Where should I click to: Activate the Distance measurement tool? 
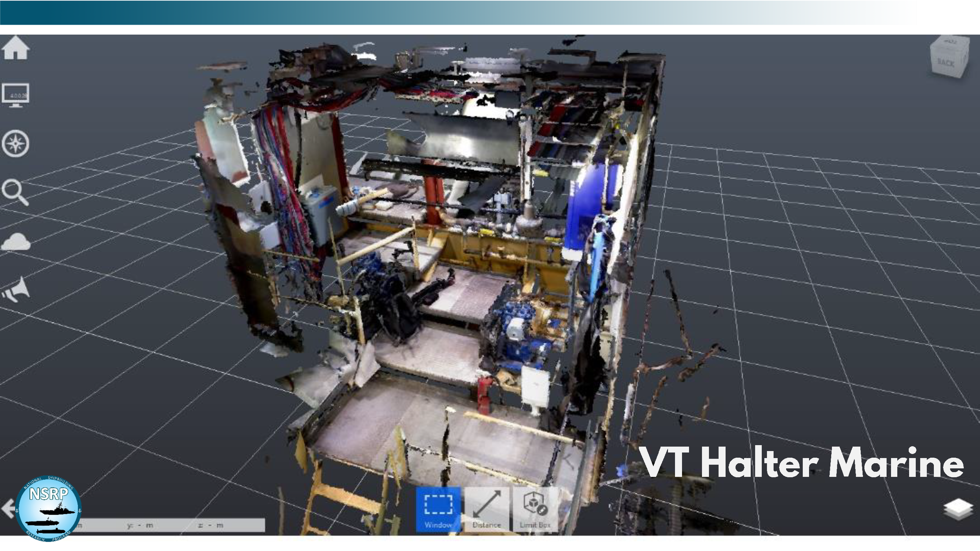click(486, 509)
